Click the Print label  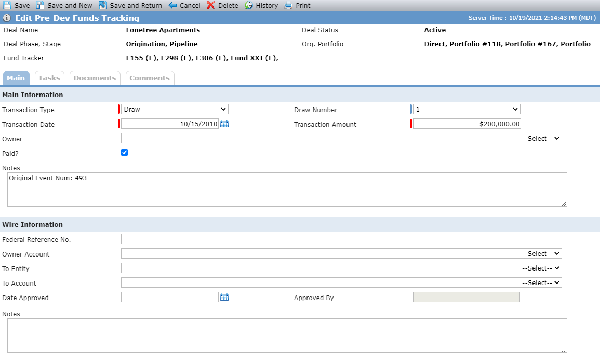[303, 5]
